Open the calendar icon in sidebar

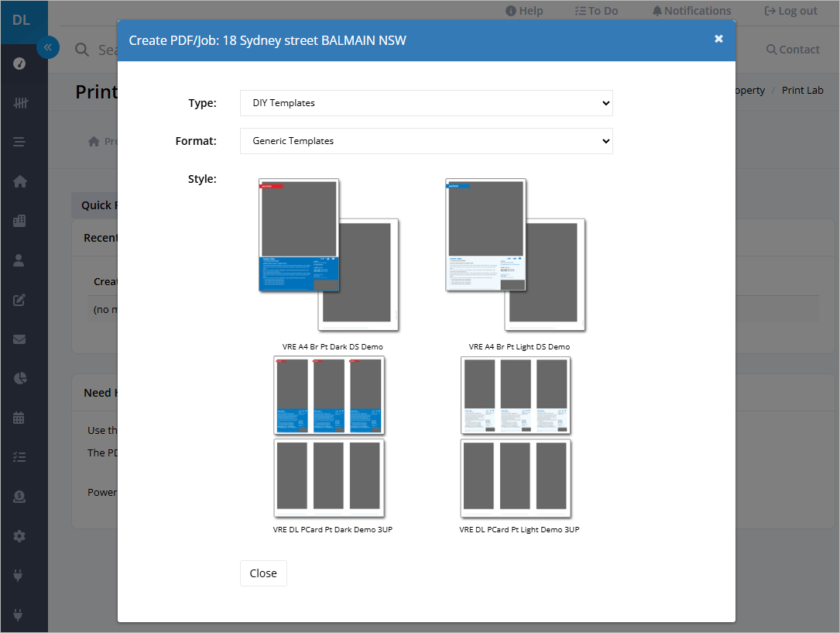pyautogui.click(x=19, y=418)
